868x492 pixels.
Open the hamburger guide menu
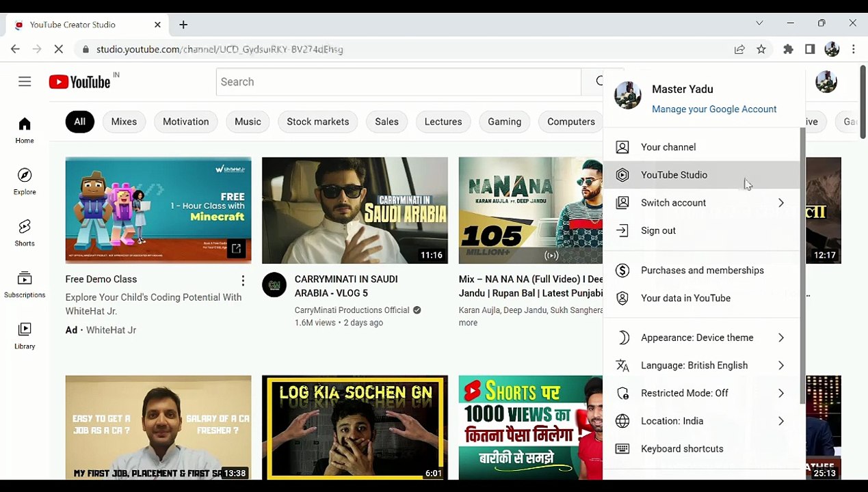click(x=25, y=82)
